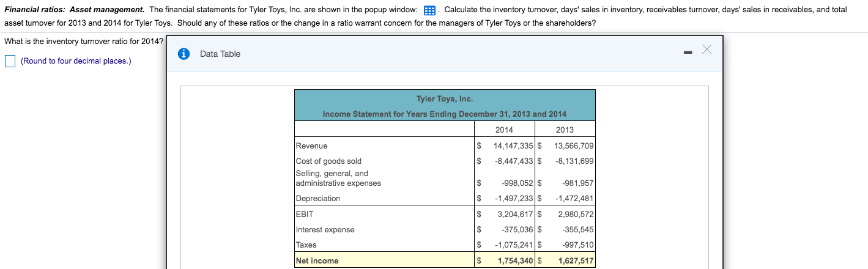Select the 2013 Revenue value 13,566,709

click(574, 146)
